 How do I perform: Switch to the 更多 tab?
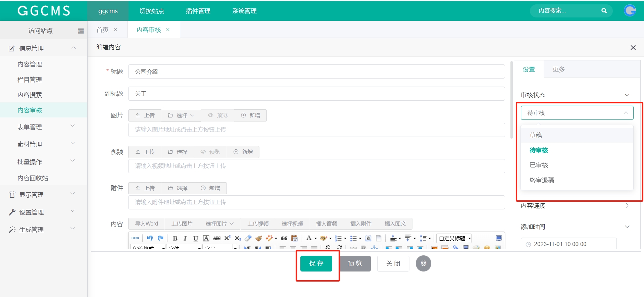pyautogui.click(x=559, y=69)
